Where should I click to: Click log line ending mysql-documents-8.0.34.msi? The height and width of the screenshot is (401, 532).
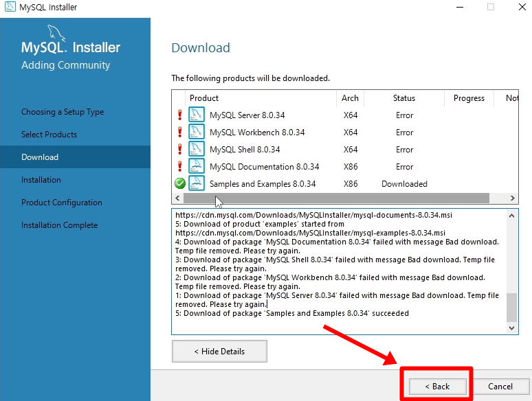click(x=314, y=215)
